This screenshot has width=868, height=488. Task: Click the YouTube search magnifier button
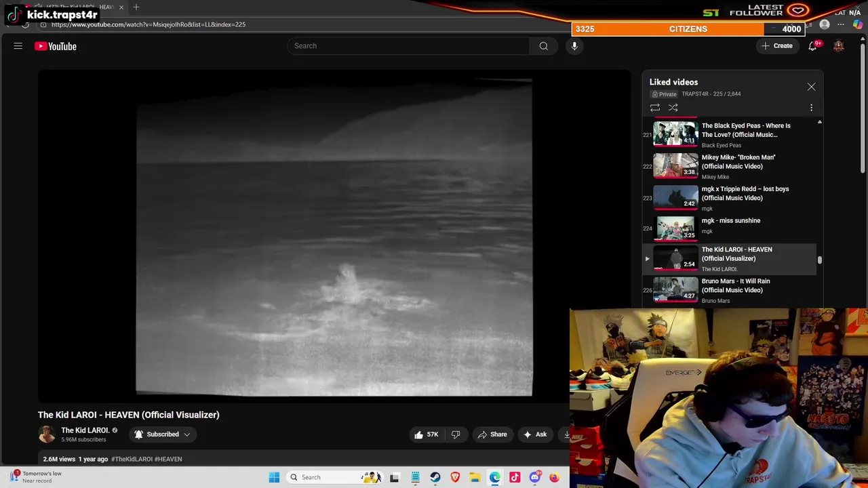point(543,46)
